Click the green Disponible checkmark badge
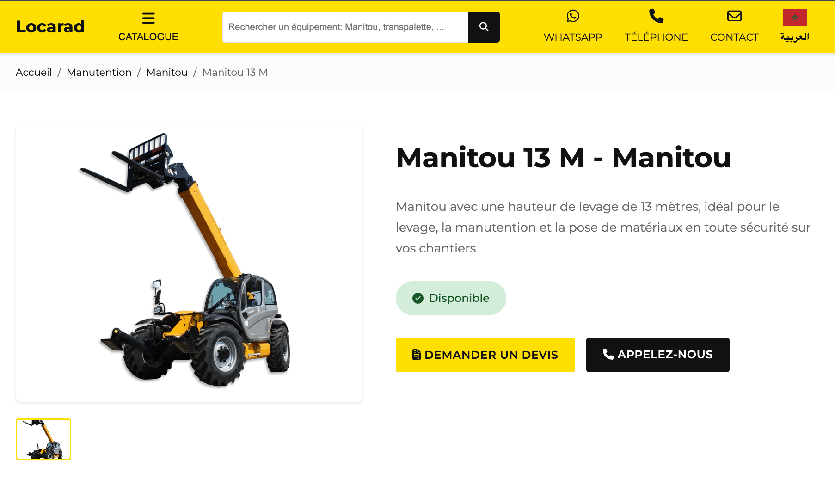This screenshot has width=835, height=504. pos(451,298)
